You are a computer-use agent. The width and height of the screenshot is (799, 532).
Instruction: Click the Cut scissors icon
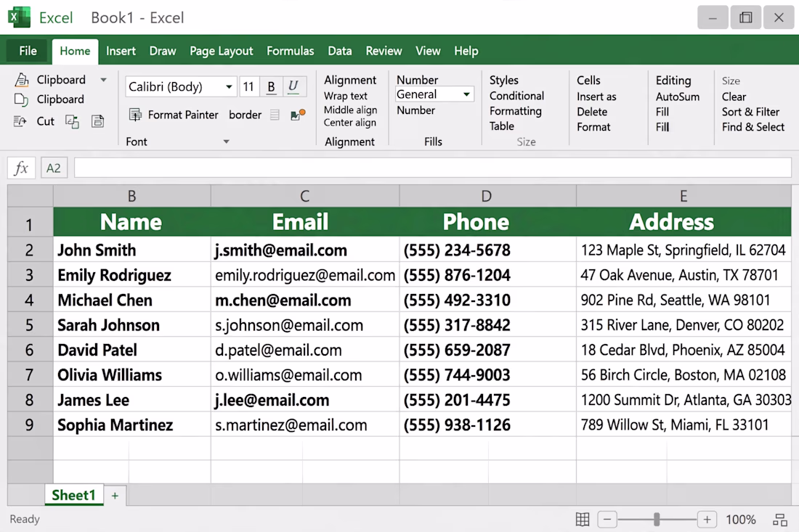20,121
